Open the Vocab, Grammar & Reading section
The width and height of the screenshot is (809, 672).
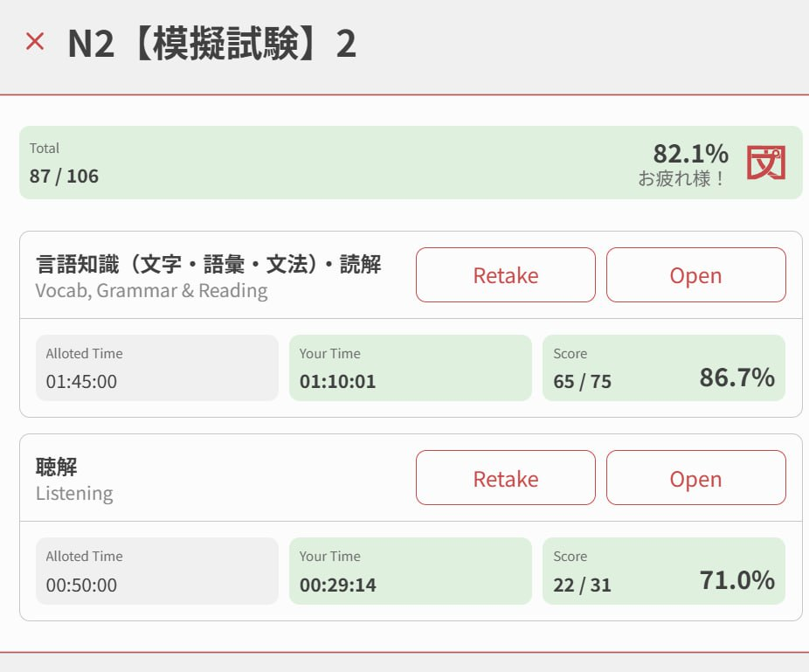pos(696,274)
